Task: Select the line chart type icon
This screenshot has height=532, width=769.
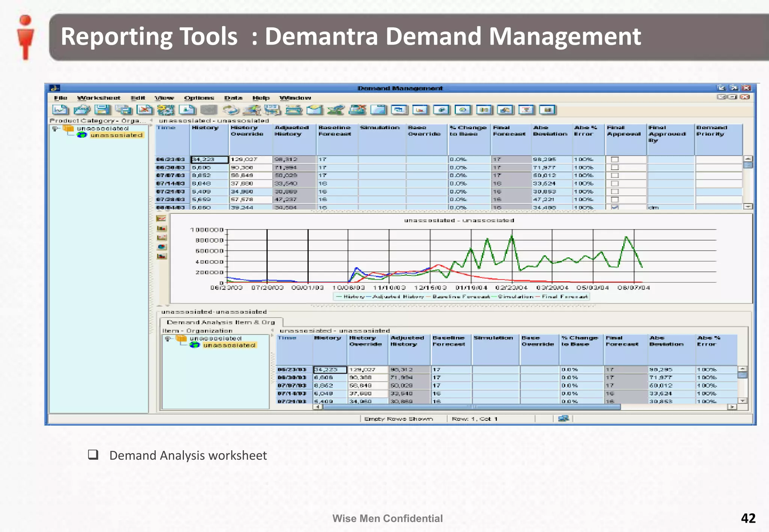Action: click(161, 219)
